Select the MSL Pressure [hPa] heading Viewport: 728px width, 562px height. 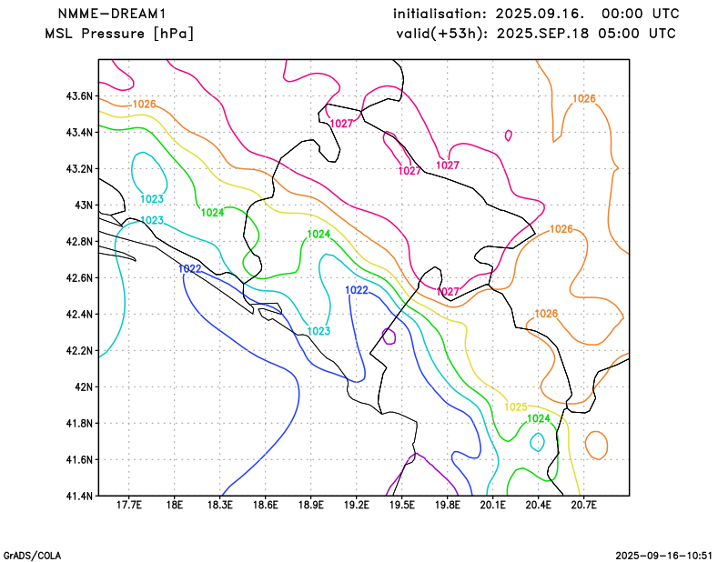coord(119,34)
